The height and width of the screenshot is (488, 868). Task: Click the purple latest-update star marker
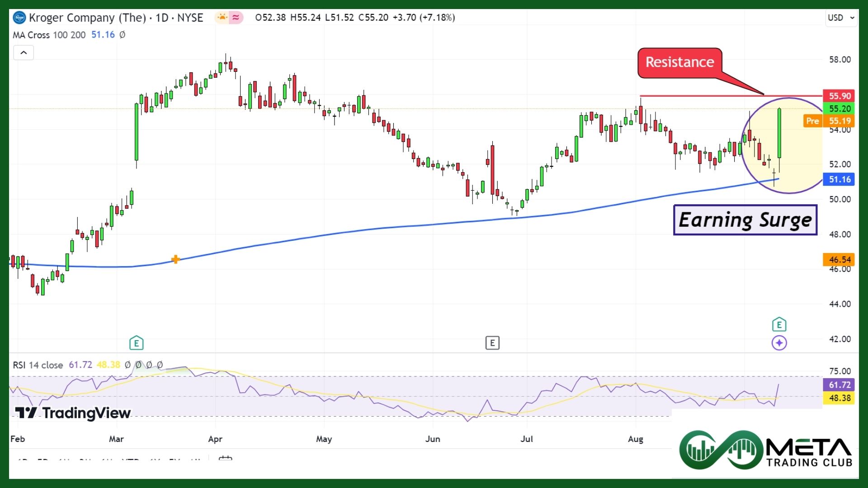tap(779, 343)
